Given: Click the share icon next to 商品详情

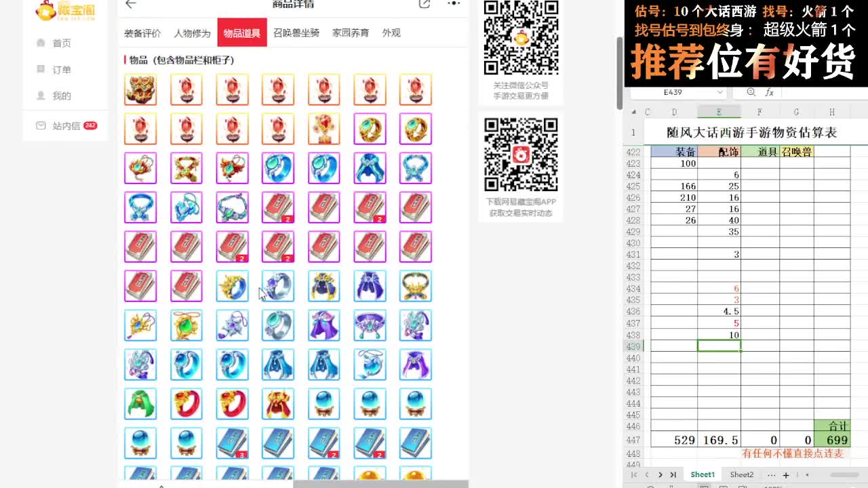Looking at the screenshot, I should point(425,4).
